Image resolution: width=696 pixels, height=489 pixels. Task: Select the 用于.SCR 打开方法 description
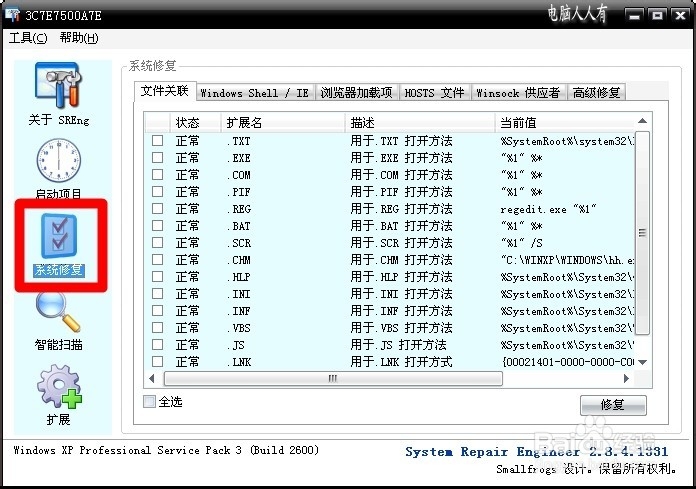[401, 243]
